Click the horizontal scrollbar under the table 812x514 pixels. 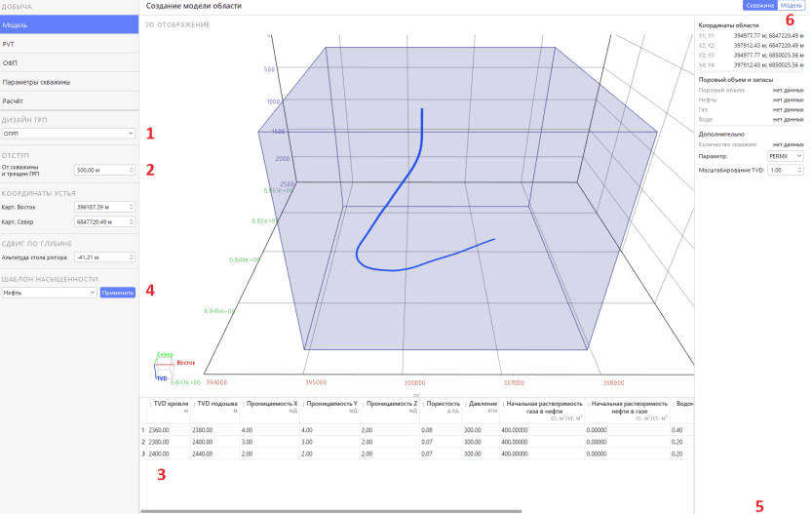click(331, 510)
